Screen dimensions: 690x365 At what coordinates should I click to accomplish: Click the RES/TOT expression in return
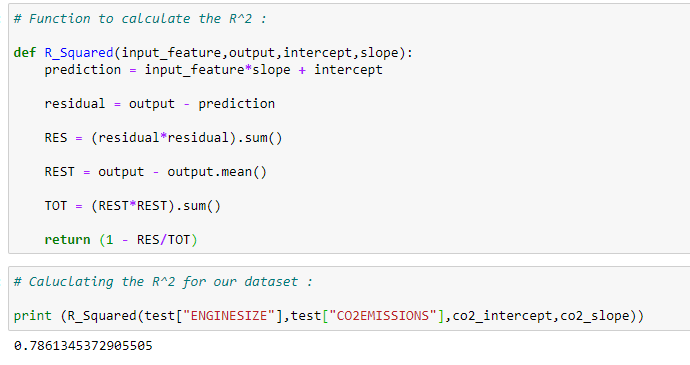pyautogui.click(x=163, y=240)
